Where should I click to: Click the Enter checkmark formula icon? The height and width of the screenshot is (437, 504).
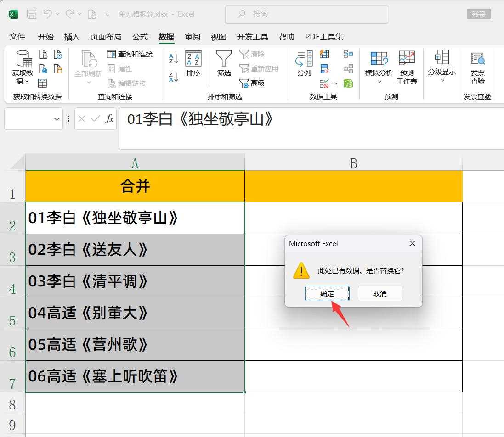(96, 119)
